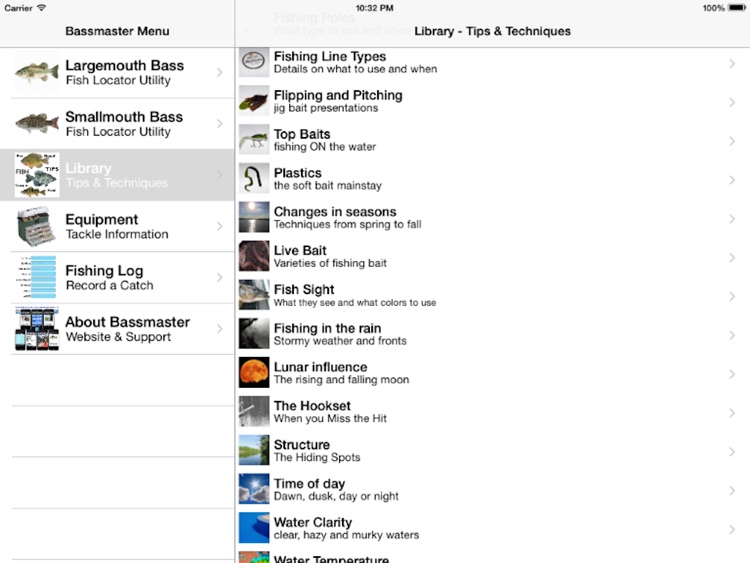Image resolution: width=750 pixels, height=563 pixels.
Task: Tap the Library fish tips thumbnail
Action: pyautogui.click(x=37, y=175)
